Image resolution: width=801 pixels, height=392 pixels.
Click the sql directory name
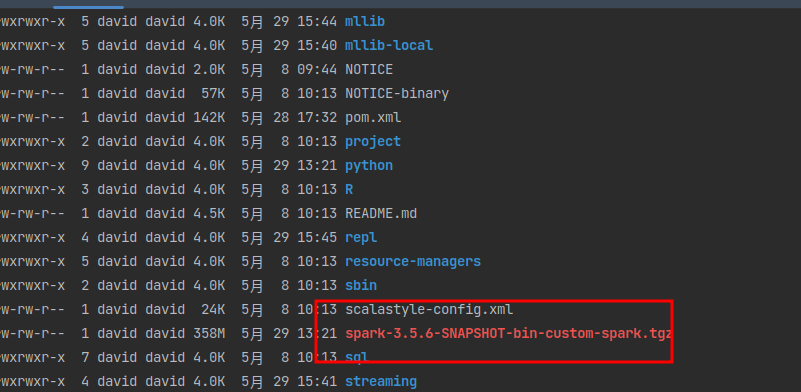pyautogui.click(x=357, y=356)
